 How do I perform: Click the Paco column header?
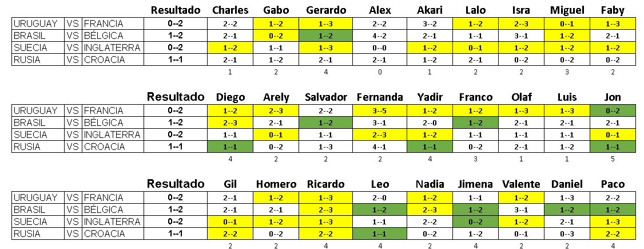[613, 184]
